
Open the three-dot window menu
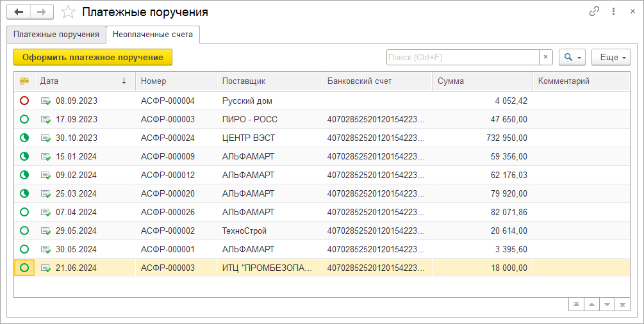pos(613,12)
